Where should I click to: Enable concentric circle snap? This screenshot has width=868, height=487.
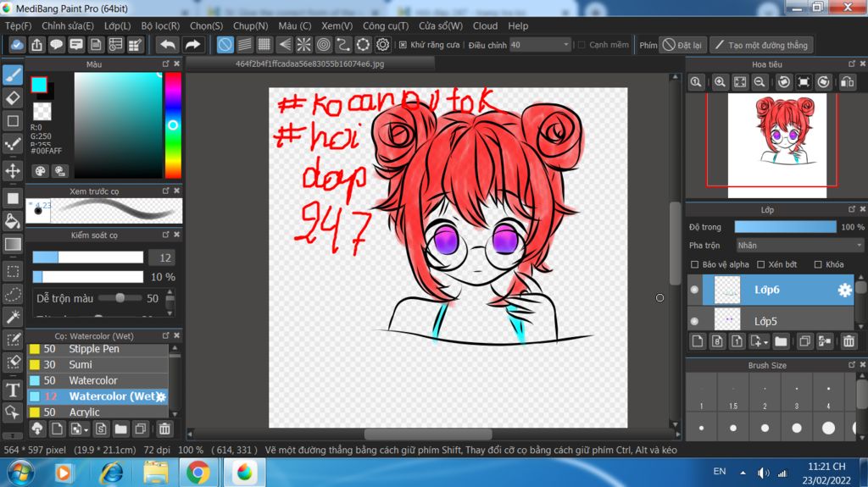[324, 45]
